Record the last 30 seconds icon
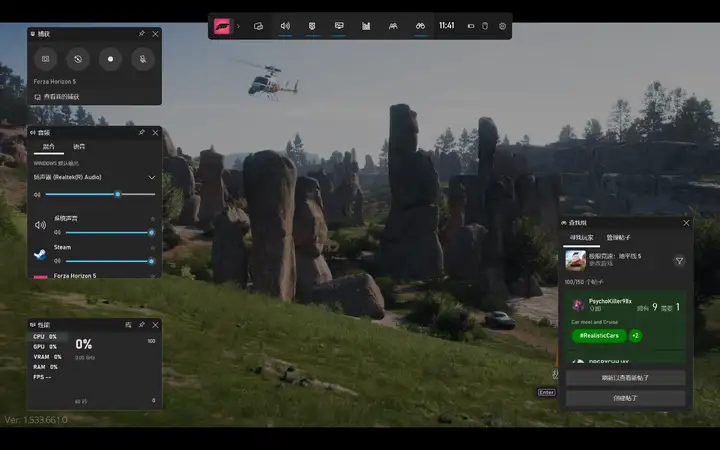This screenshot has width=720, height=450. pos(78,59)
